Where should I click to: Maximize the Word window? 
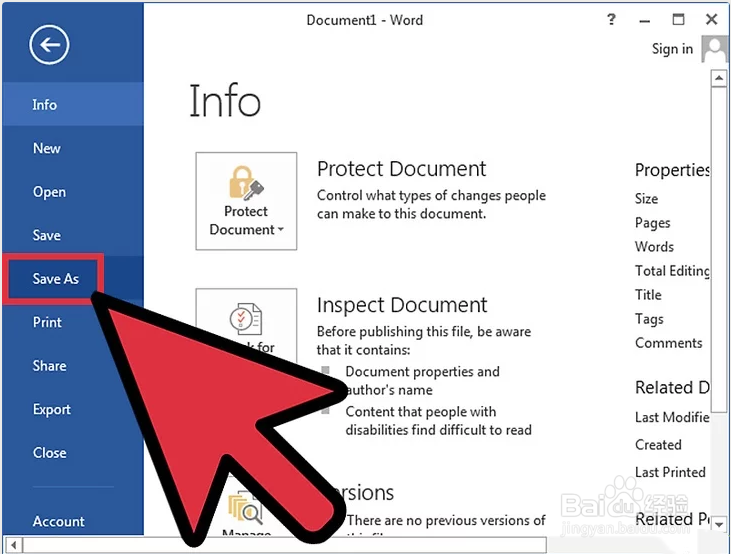pos(678,20)
